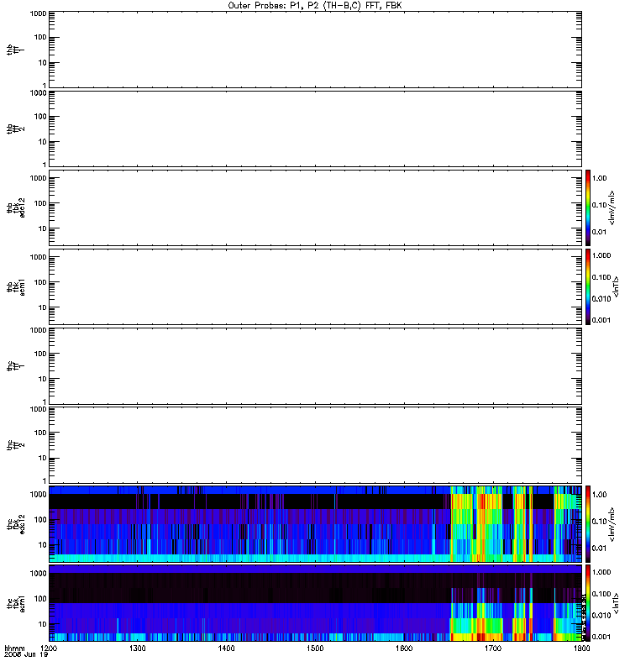
Task: Click the 1300 time axis label
Action: tap(138, 648)
